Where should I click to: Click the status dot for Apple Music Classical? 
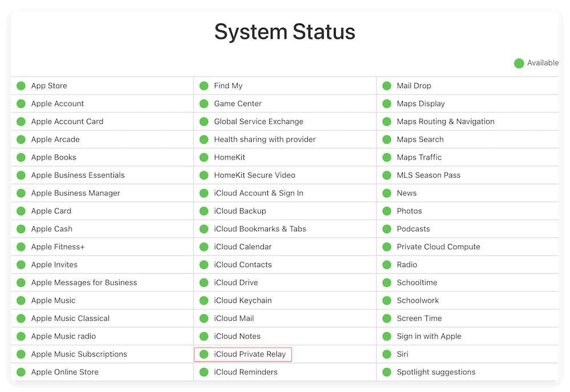tap(21, 318)
